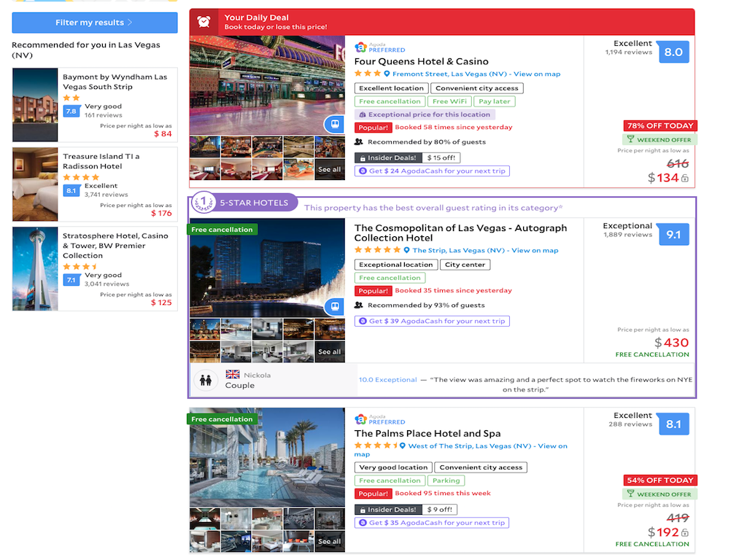Click the Four Queens Insider Deals lock icon

coord(363,158)
